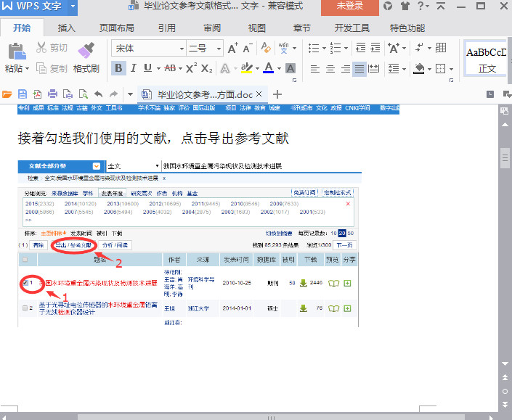
Task: Activate the Format Painter brush
Action: (86, 50)
